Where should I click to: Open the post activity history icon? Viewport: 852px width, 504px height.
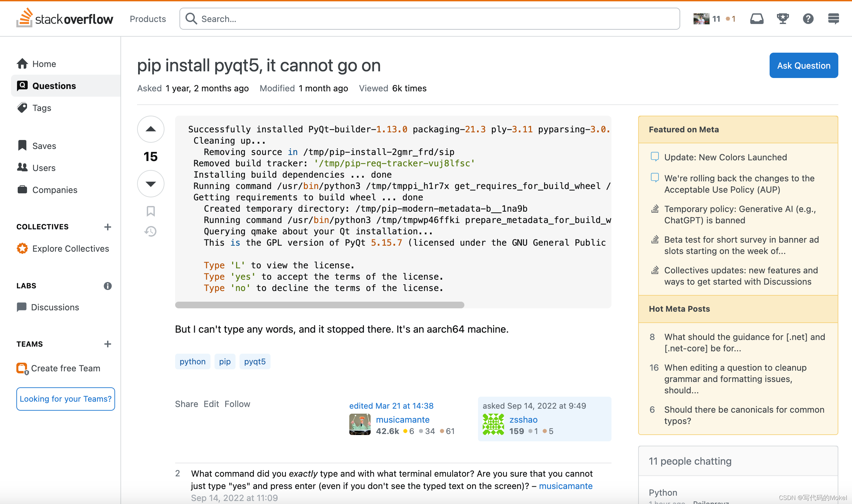[x=150, y=231]
